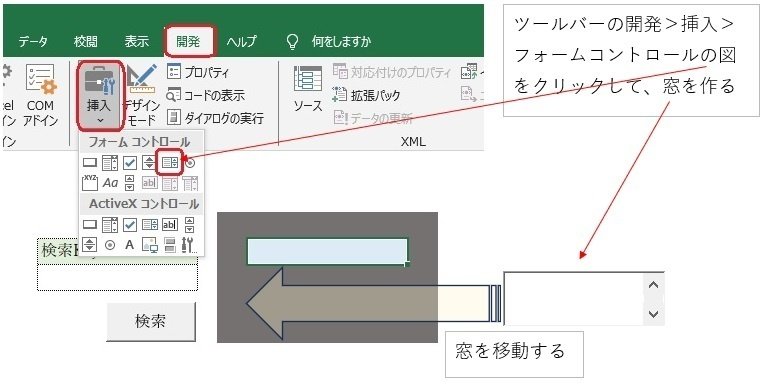Click 拡張パック in XML group
The width and height of the screenshot is (765, 390).
click(x=366, y=95)
